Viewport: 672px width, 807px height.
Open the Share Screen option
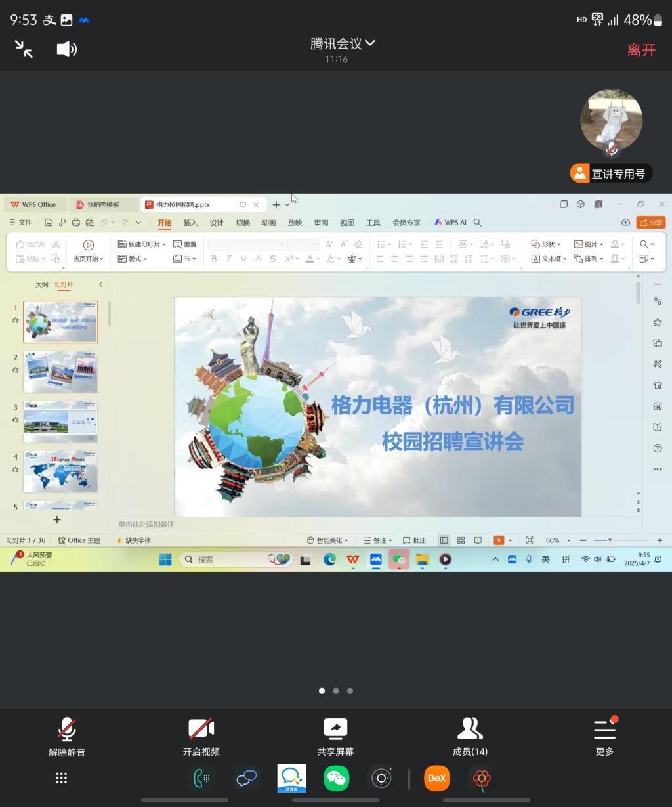click(x=335, y=737)
